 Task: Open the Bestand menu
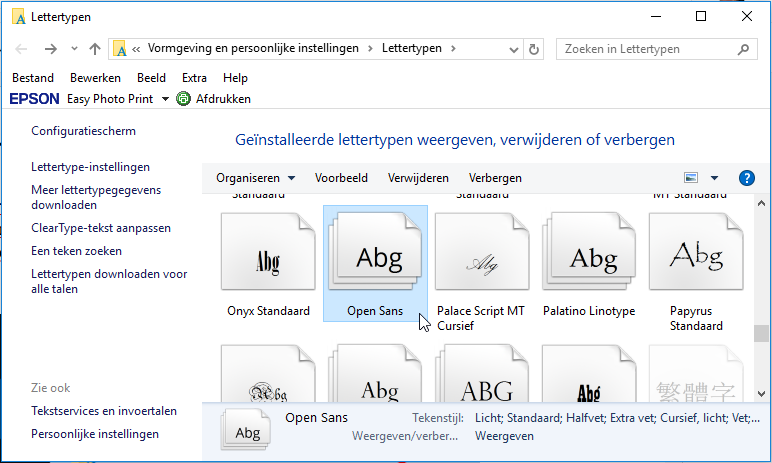pos(33,78)
